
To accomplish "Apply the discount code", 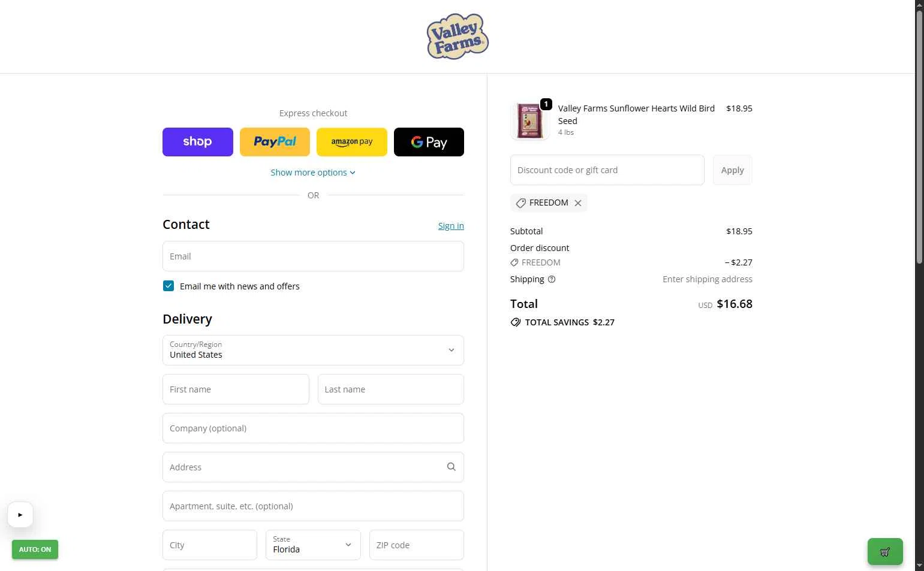I will tap(733, 170).
